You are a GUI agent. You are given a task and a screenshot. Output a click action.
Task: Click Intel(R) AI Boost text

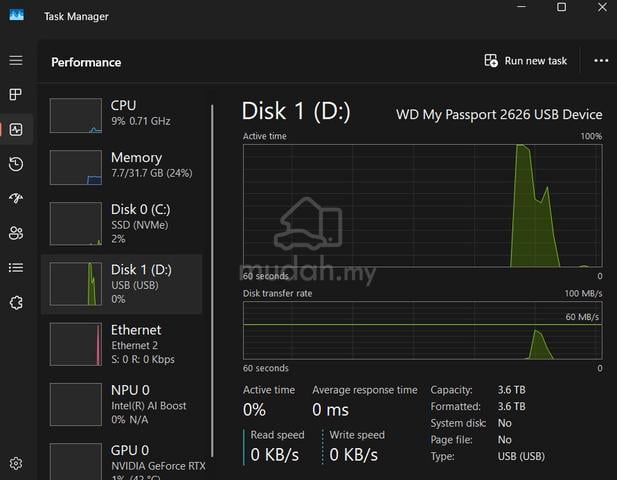149,406
